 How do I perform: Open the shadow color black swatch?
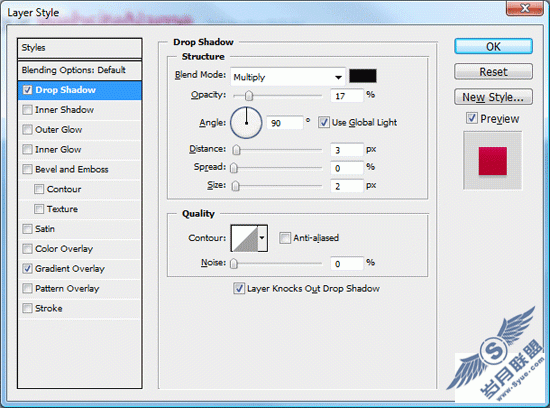tap(363, 76)
